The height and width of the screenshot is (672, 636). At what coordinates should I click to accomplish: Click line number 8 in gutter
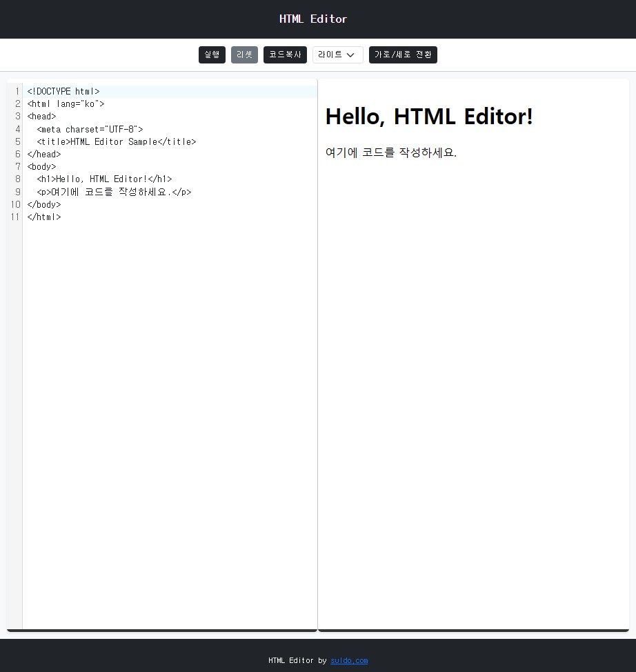tap(17, 179)
